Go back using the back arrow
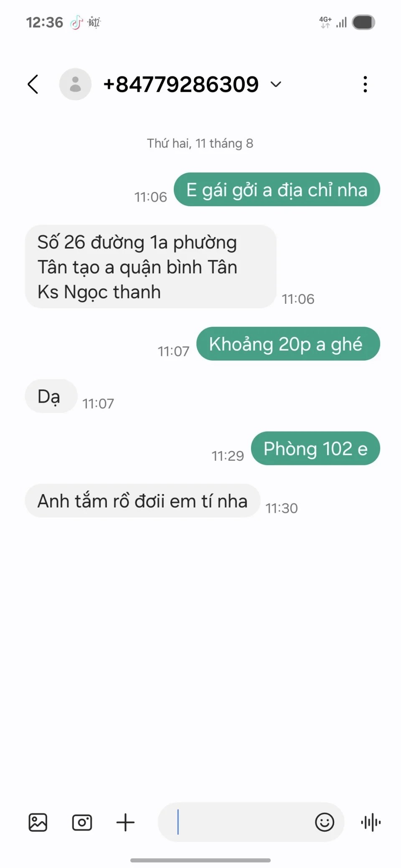401x868 pixels. coord(33,84)
